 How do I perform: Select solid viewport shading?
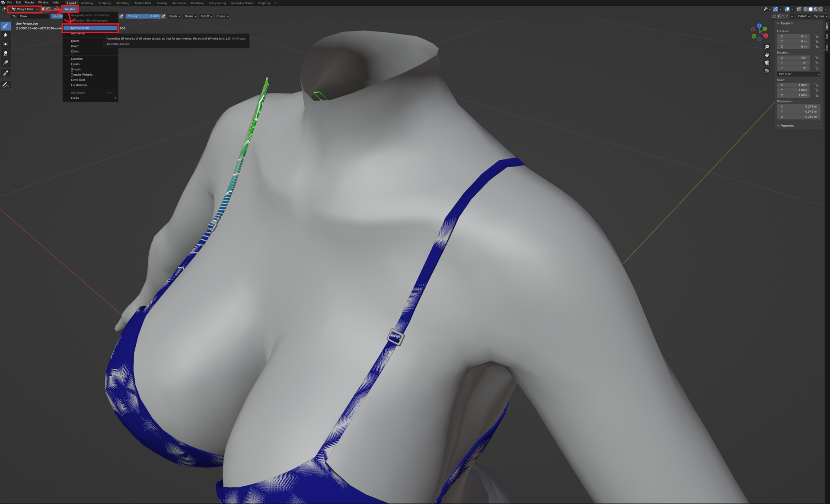tap(811, 9)
